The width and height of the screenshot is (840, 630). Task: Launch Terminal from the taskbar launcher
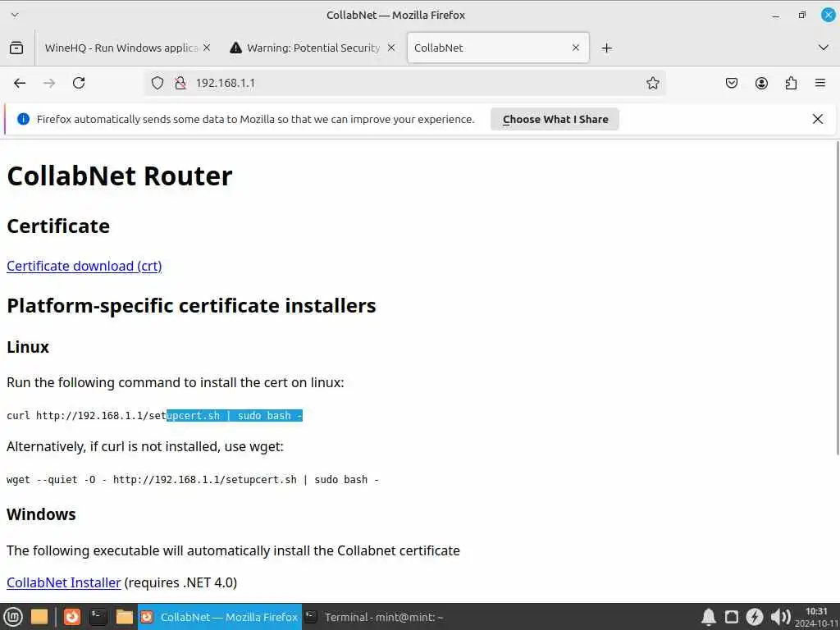[98, 617]
